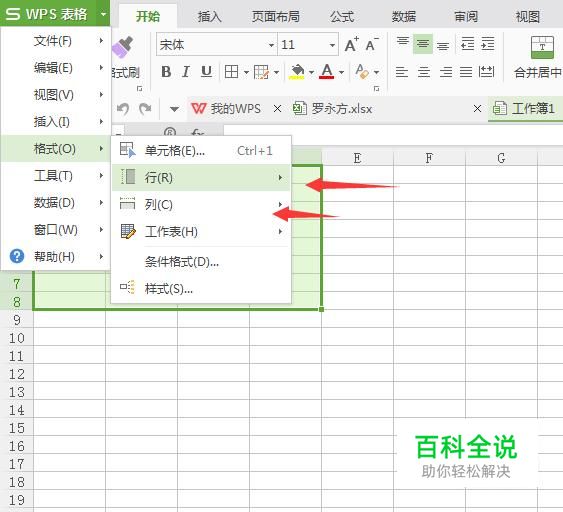563x512 pixels.
Task: Choose 条件格式(D)... option
Action: [201, 262]
